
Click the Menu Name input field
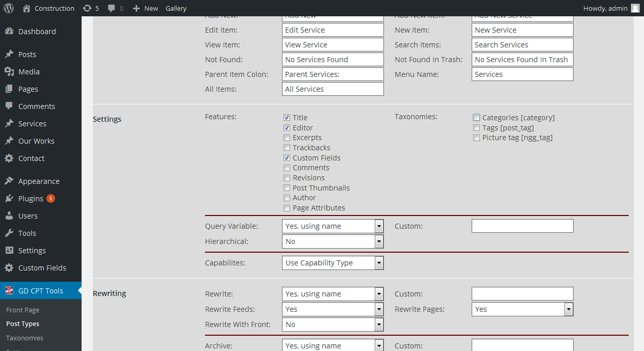tap(522, 74)
